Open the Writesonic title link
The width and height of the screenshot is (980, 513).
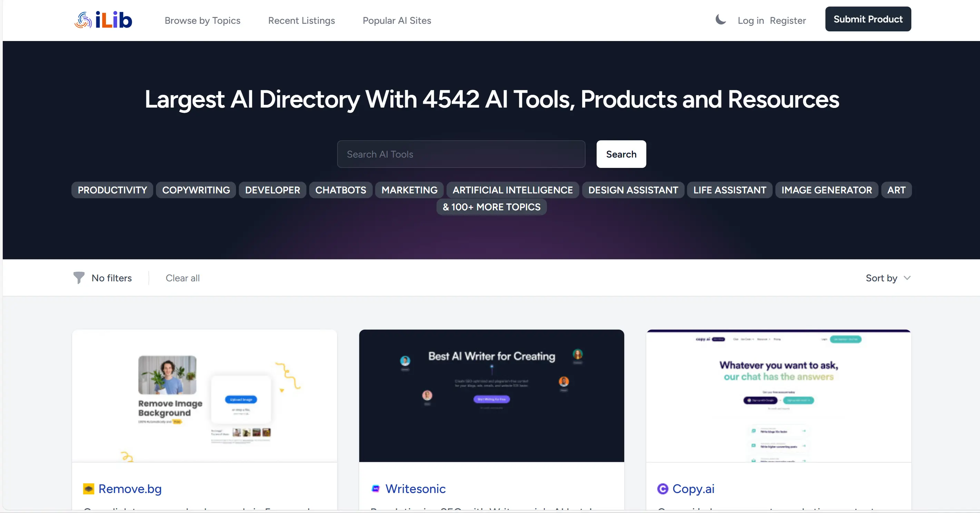(x=415, y=489)
